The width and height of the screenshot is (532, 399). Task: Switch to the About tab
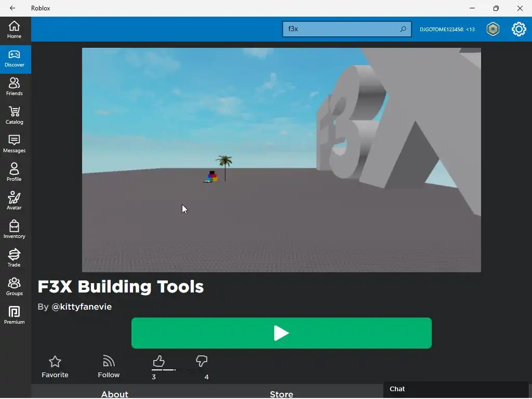click(115, 394)
